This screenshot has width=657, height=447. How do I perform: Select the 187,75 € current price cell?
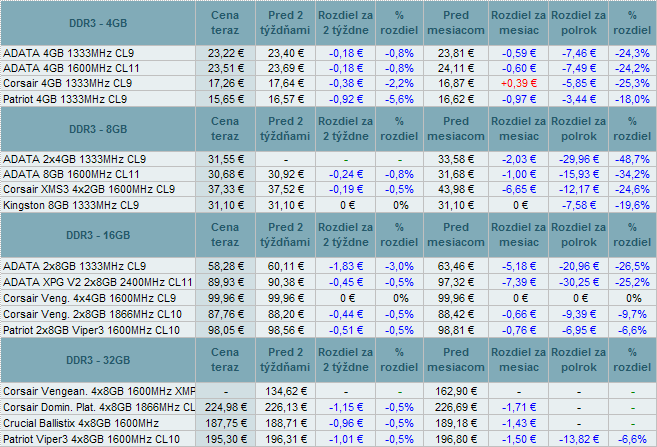pos(225,423)
